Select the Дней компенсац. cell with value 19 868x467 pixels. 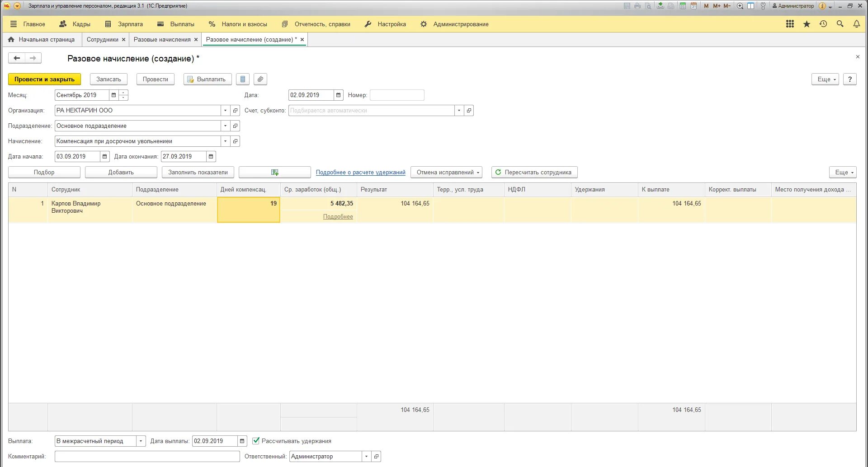coord(249,210)
